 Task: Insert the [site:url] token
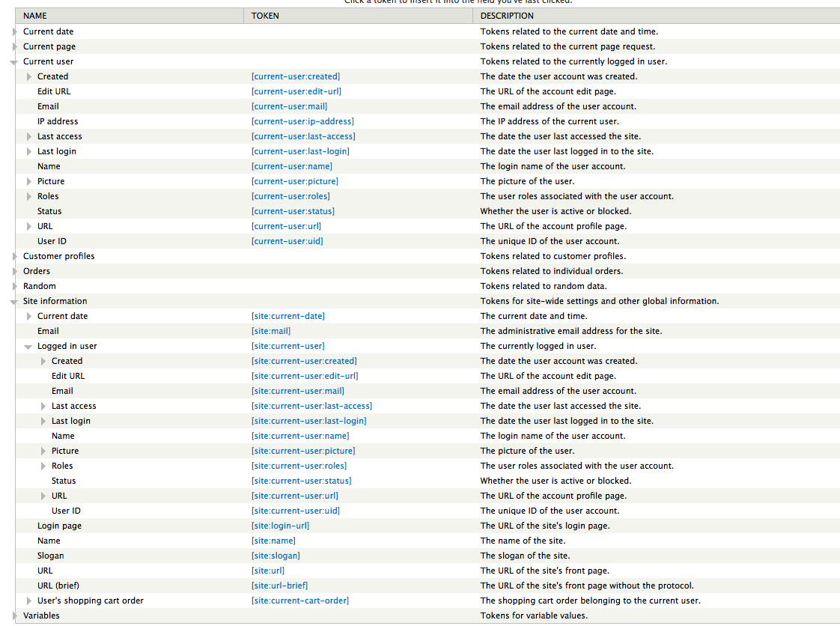point(268,571)
